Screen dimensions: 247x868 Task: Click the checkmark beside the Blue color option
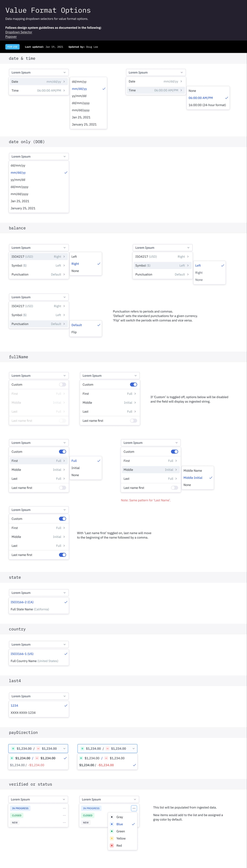click(133, 824)
